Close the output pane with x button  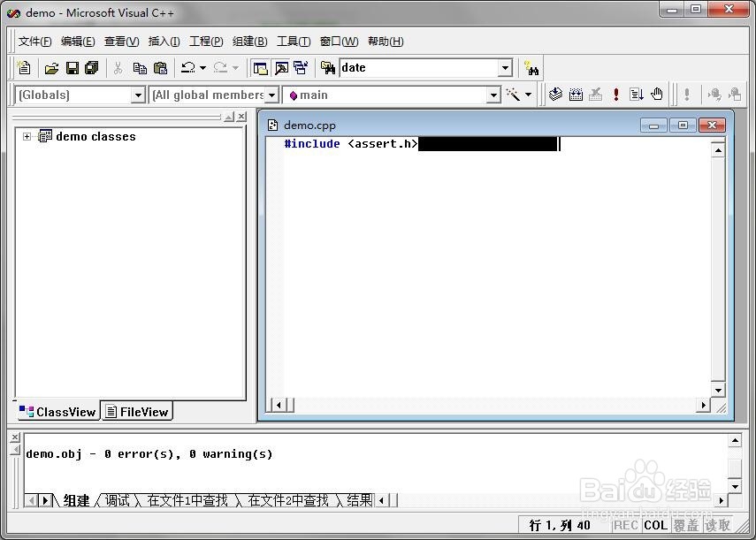15,437
